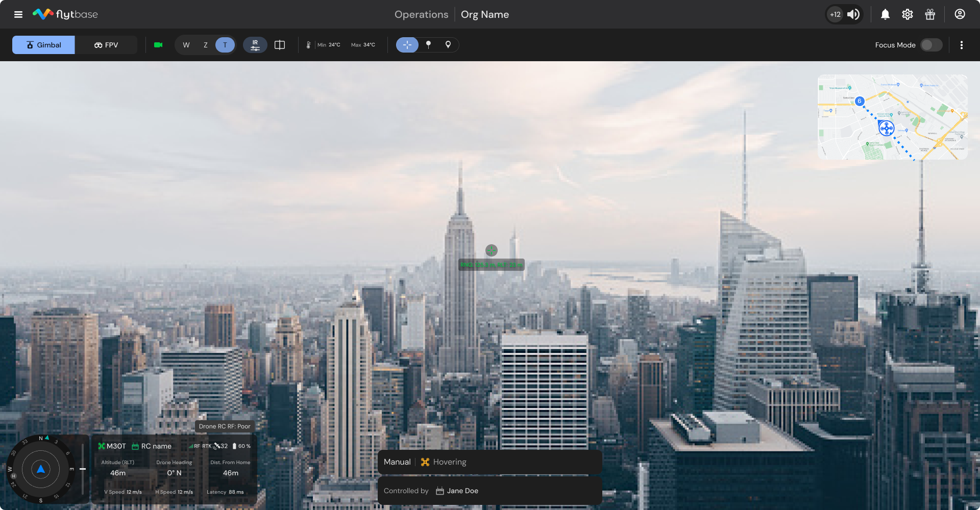Click waypoint 6 on the minimap

coord(860,101)
